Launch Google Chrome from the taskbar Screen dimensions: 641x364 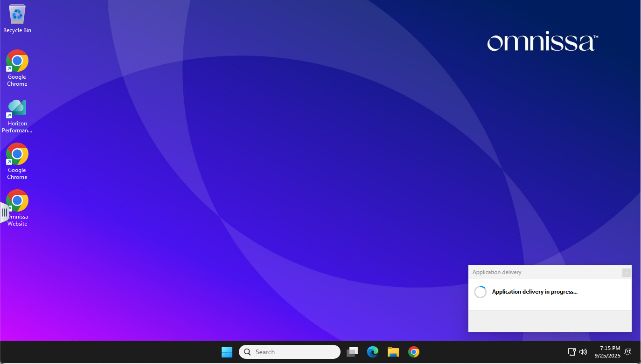tap(413, 352)
